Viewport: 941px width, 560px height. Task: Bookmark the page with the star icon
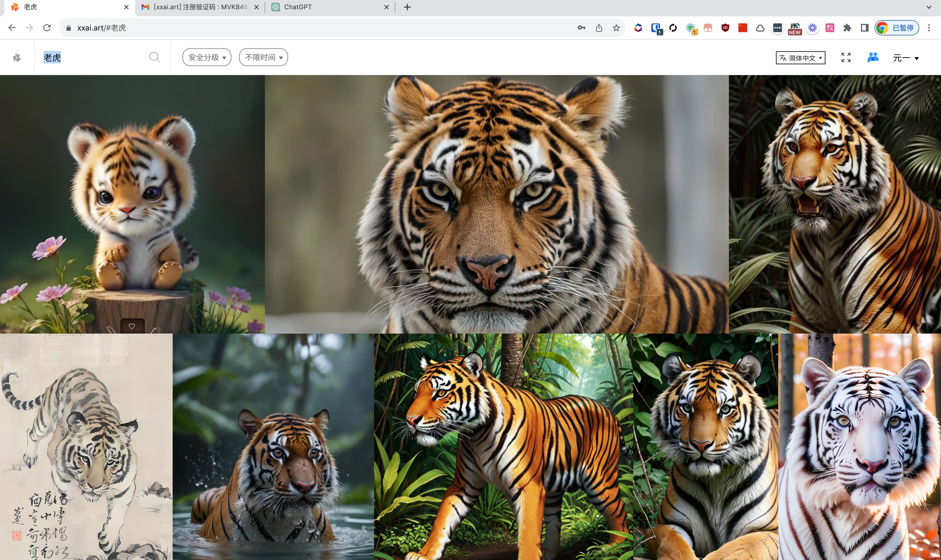(616, 28)
